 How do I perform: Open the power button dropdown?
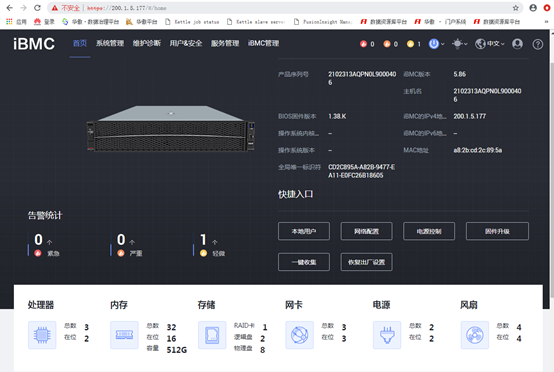tap(436, 44)
